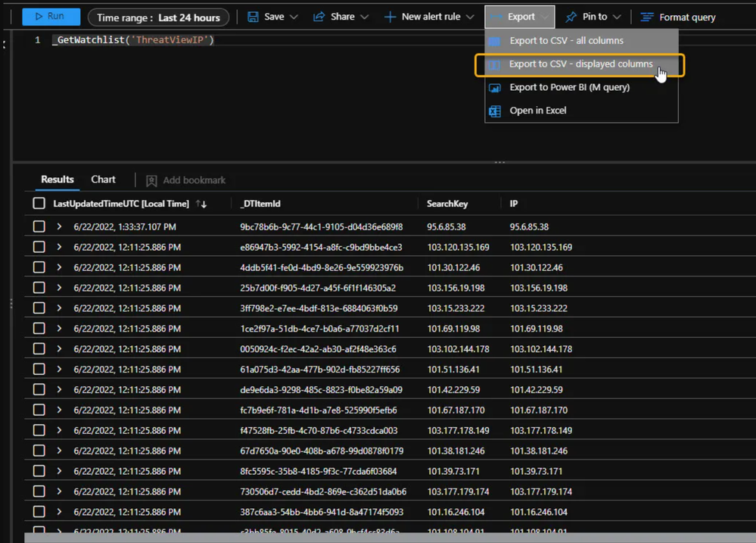Click the Share arrow icon
This screenshot has width=756, height=543.
point(319,17)
